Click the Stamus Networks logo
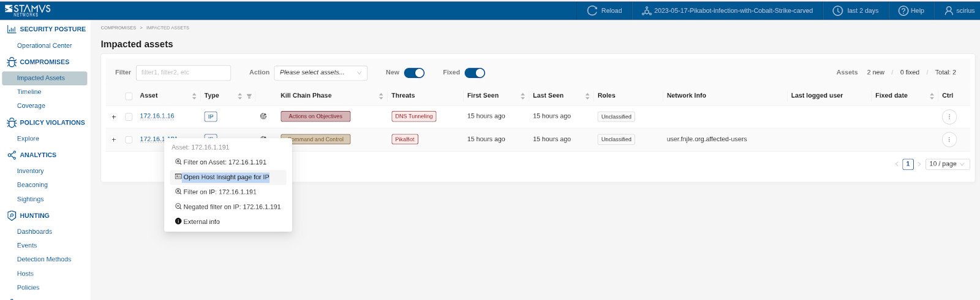This screenshot has width=980, height=300. click(x=28, y=10)
